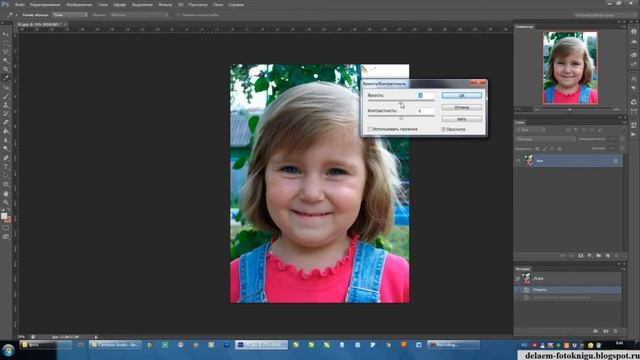
Task: Click the Авто button in dialog
Action: (462, 119)
